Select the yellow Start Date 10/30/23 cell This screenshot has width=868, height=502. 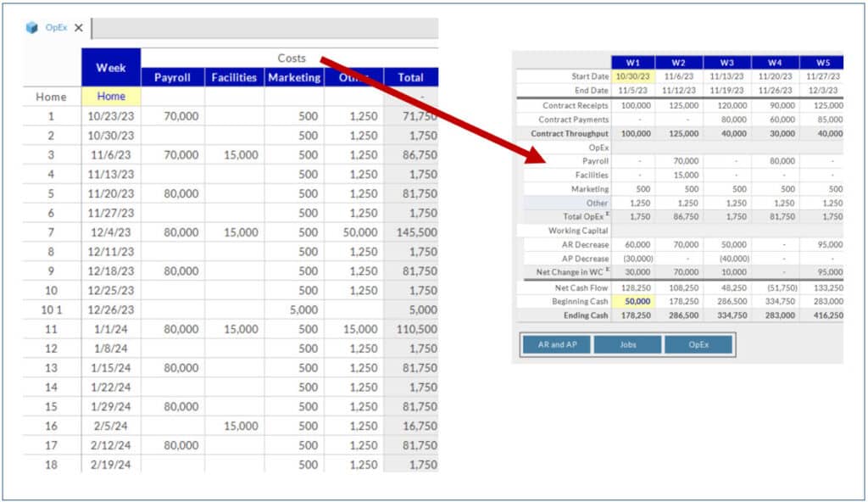click(632, 76)
